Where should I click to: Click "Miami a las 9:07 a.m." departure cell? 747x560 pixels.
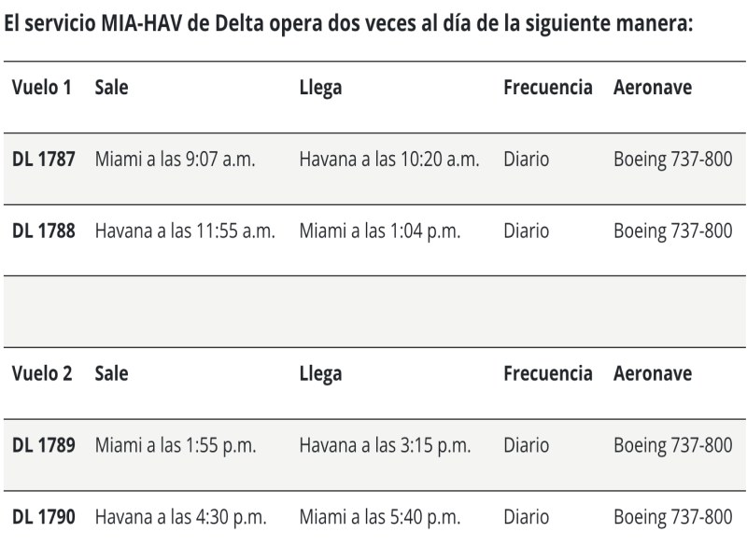tap(175, 160)
